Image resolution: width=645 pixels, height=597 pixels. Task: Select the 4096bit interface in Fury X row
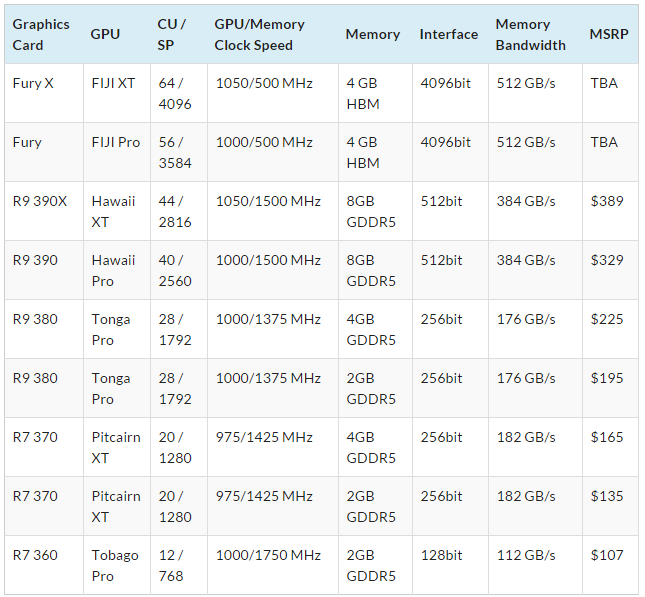[x=450, y=93]
